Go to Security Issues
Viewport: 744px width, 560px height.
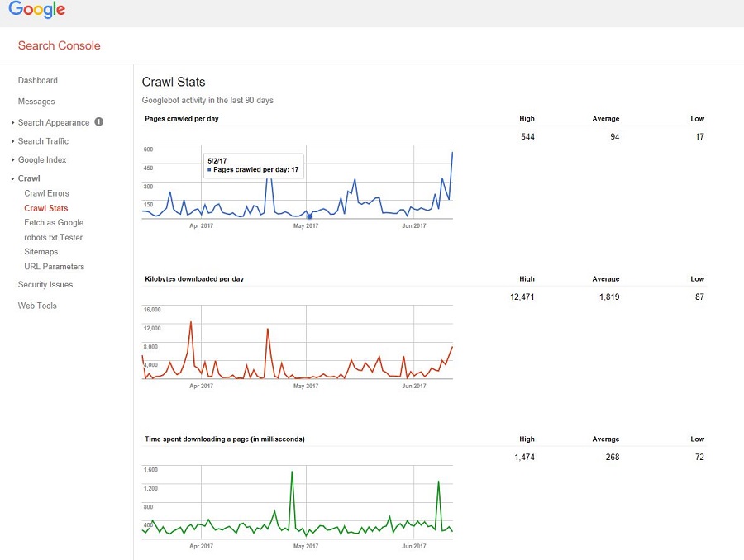pyautogui.click(x=45, y=284)
